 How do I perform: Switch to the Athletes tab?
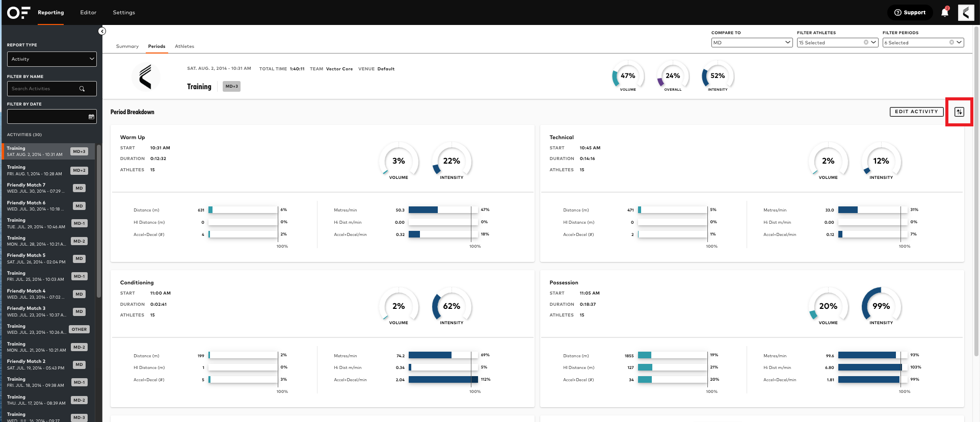[184, 46]
